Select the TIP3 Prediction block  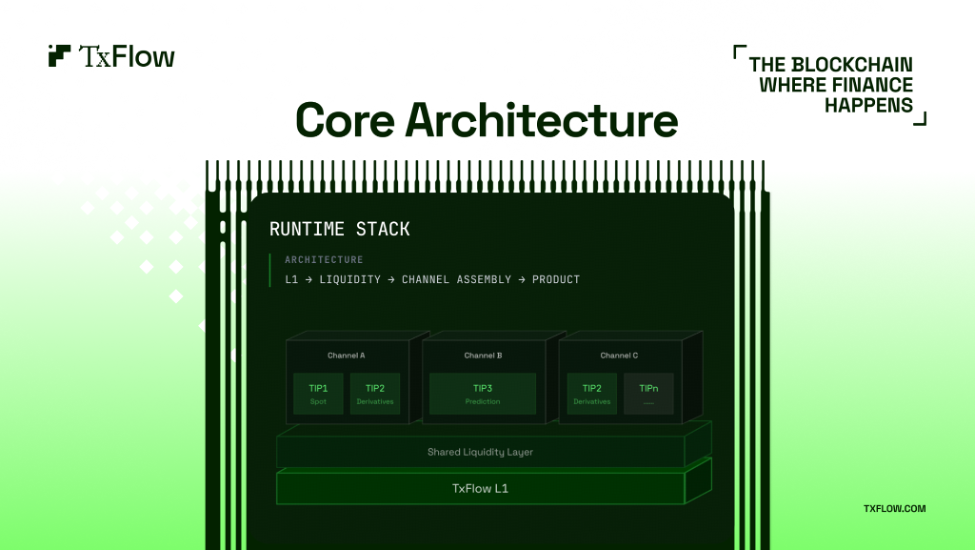click(482, 394)
